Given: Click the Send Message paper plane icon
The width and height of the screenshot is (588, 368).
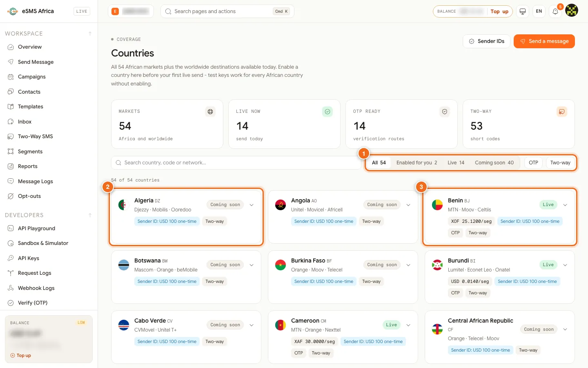Looking at the screenshot, I should tap(11, 62).
